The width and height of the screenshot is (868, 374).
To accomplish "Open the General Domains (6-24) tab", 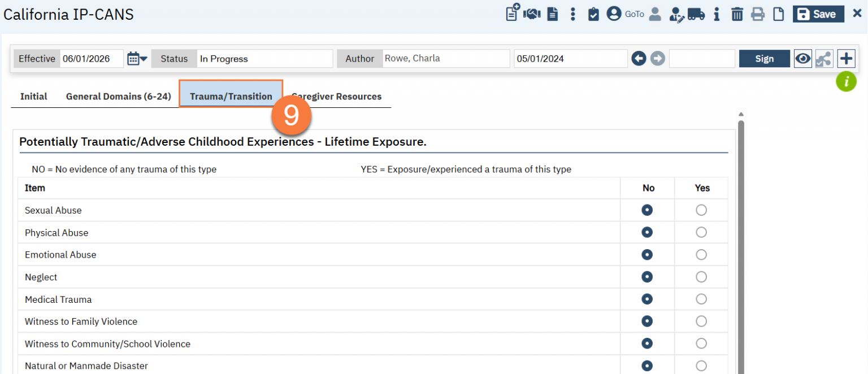I will pos(119,96).
